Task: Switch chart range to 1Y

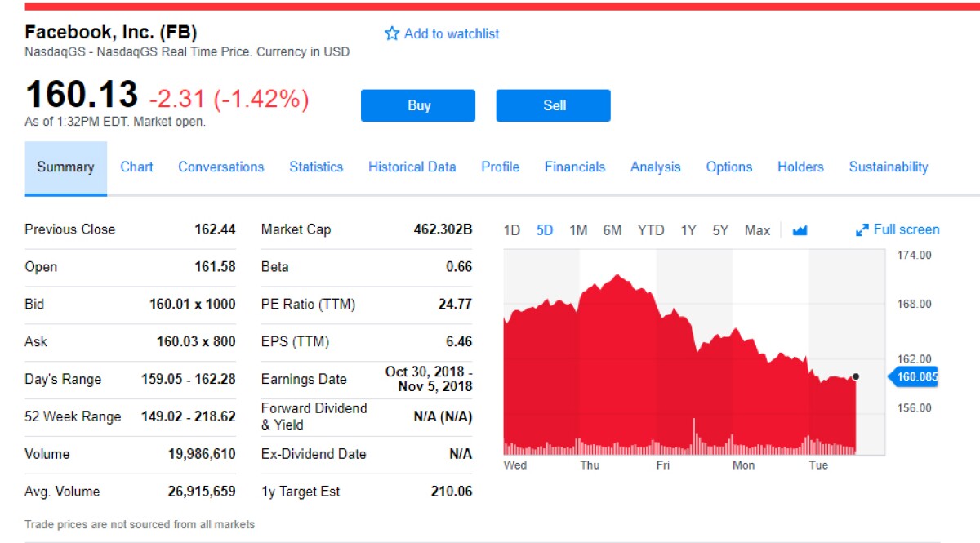Action: [x=688, y=230]
